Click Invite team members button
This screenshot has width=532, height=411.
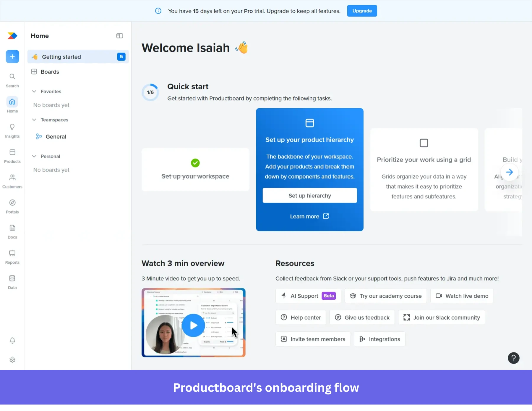(313, 339)
